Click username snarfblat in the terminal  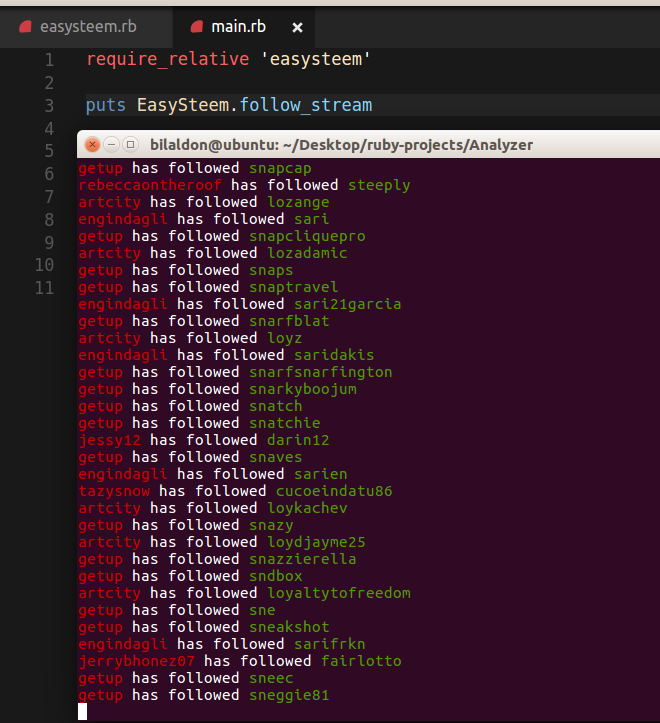[x=289, y=321]
